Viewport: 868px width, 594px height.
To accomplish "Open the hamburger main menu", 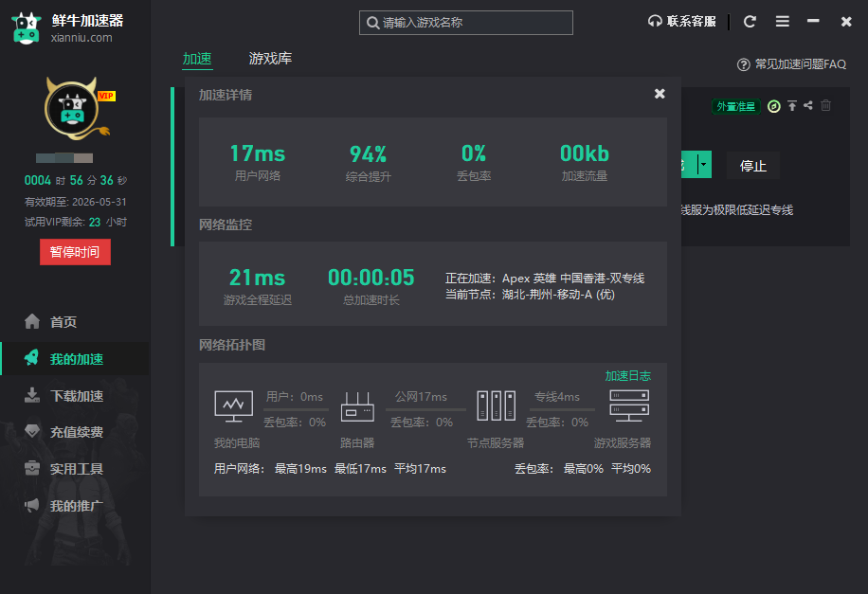I will tap(782, 22).
